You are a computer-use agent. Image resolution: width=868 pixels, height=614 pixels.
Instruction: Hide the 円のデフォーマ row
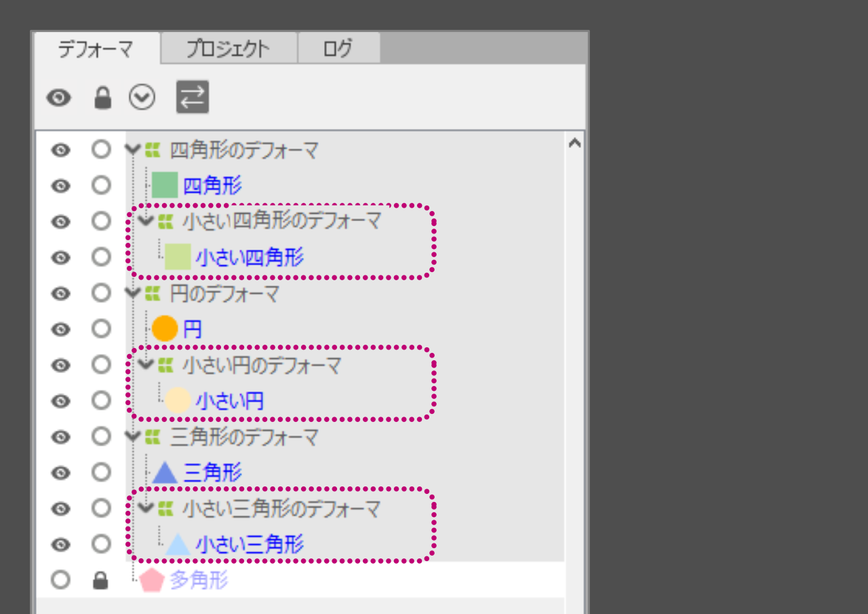point(61,293)
